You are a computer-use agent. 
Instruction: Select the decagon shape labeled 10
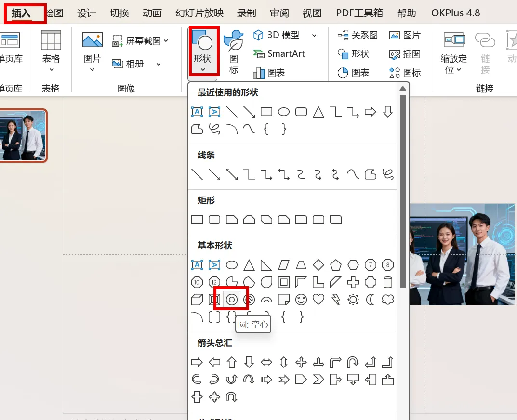pyautogui.click(x=197, y=282)
